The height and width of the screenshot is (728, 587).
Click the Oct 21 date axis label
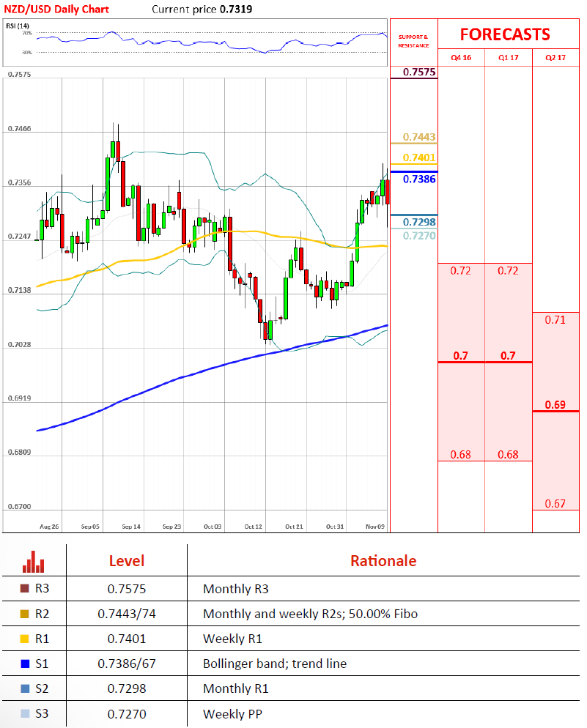[294, 527]
